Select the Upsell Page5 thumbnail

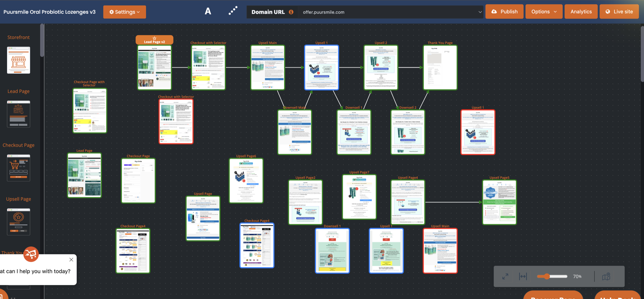[499, 202]
